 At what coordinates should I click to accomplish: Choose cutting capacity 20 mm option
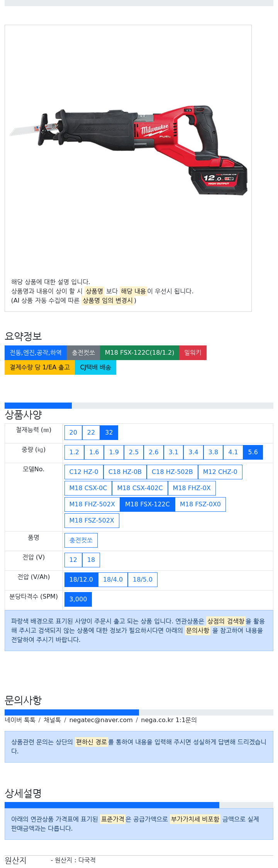click(73, 433)
